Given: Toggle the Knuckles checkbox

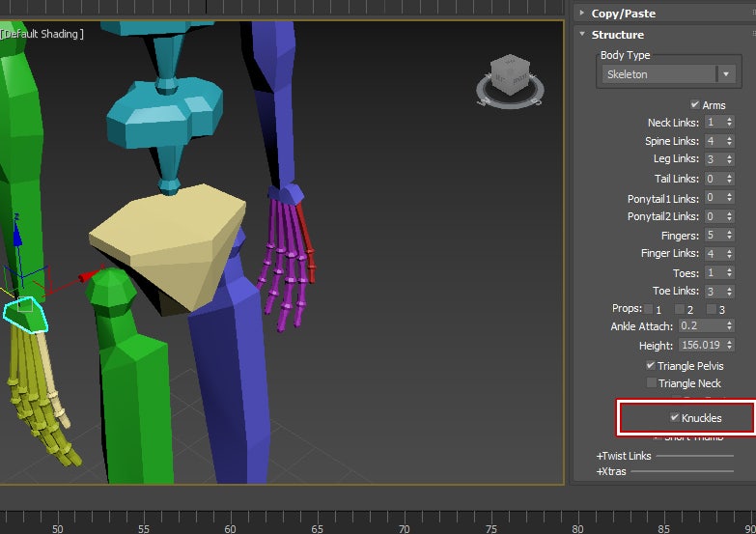Looking at the screenshot, I should tap(675, 418).
